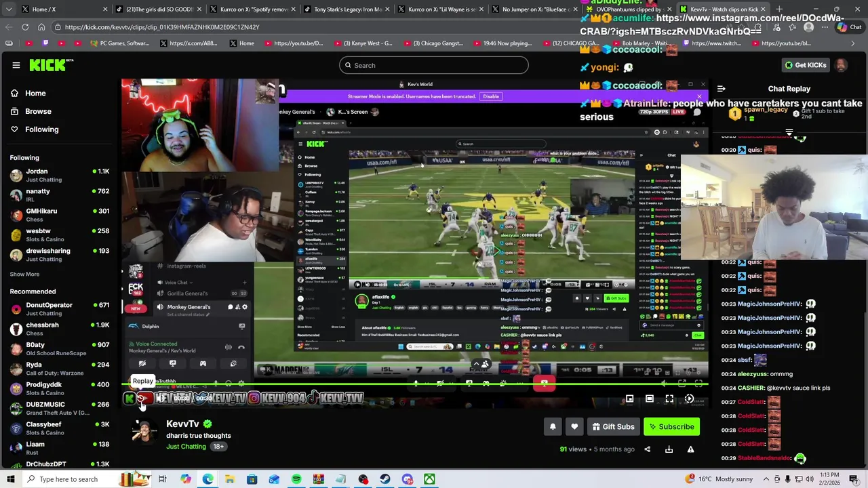
Task: Open the Windows Start menu
Action: pos(11,479)
